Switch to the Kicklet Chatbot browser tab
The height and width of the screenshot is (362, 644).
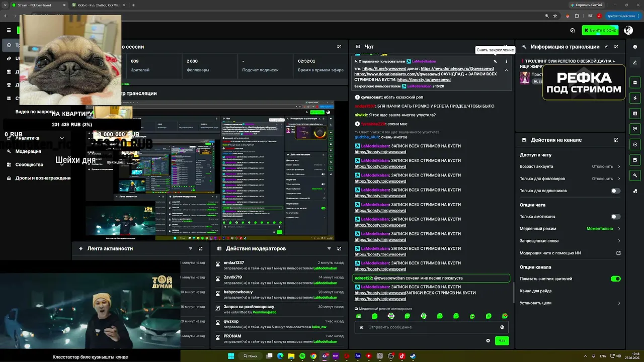pyautogui.click(x=99, y=5)
